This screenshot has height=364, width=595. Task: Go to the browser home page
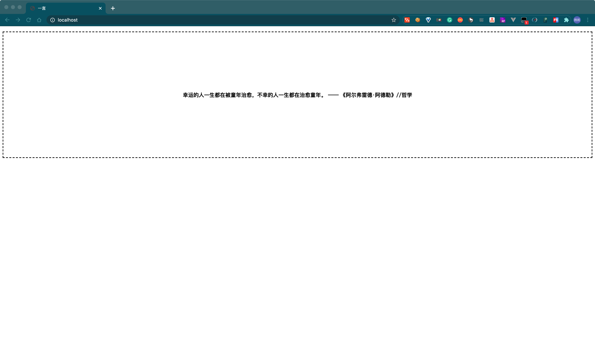(39, 20)
